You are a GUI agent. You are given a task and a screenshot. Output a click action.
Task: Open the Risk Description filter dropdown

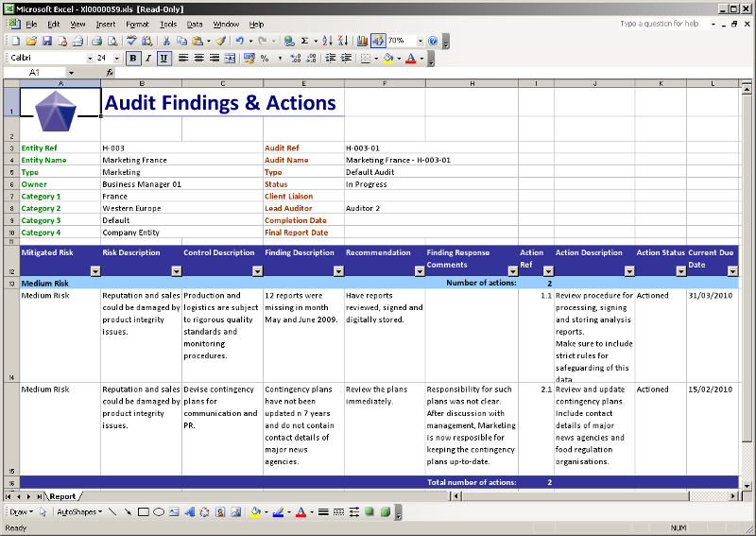[177, 271]
